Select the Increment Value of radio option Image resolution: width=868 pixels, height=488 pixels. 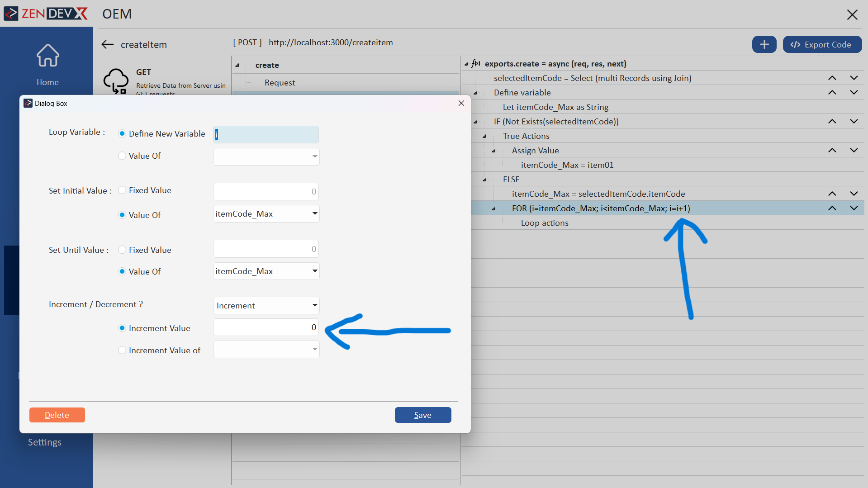[122, 351]
